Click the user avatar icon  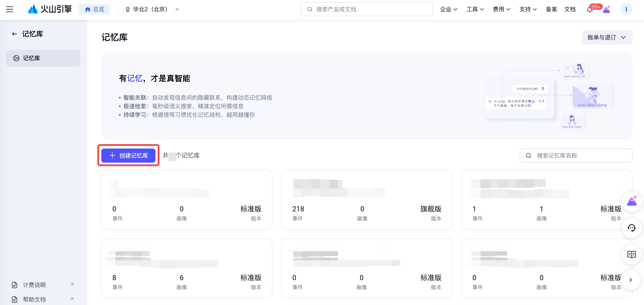(626, 9)
